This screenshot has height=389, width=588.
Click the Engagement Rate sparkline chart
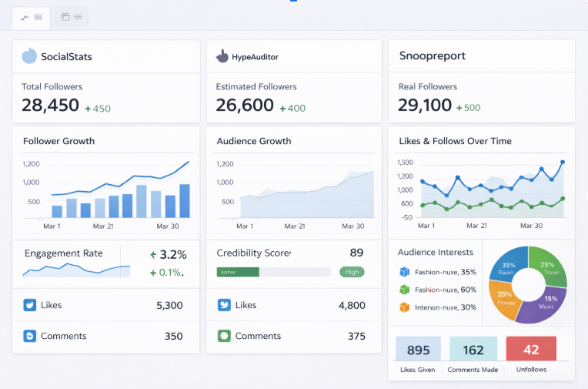pyautogui.click(x=75, y=269)
